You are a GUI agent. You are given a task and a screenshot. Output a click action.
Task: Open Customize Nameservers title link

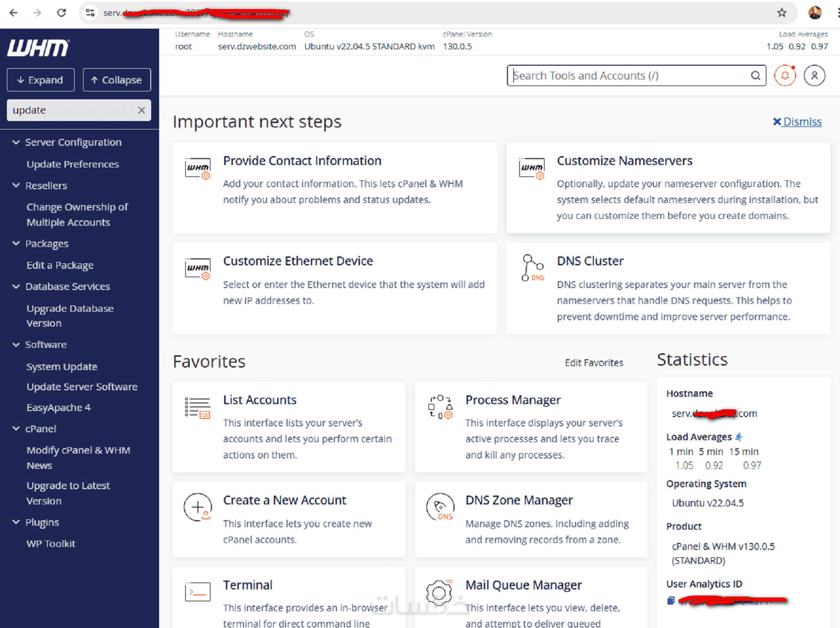(x=625, y=161)
